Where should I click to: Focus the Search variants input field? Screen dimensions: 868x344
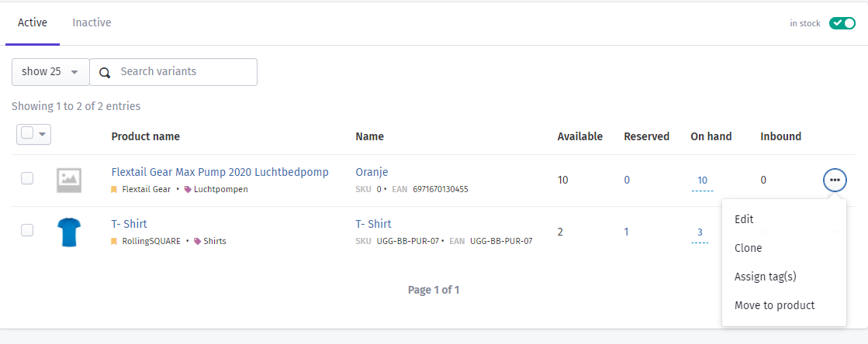coord(173,72)
